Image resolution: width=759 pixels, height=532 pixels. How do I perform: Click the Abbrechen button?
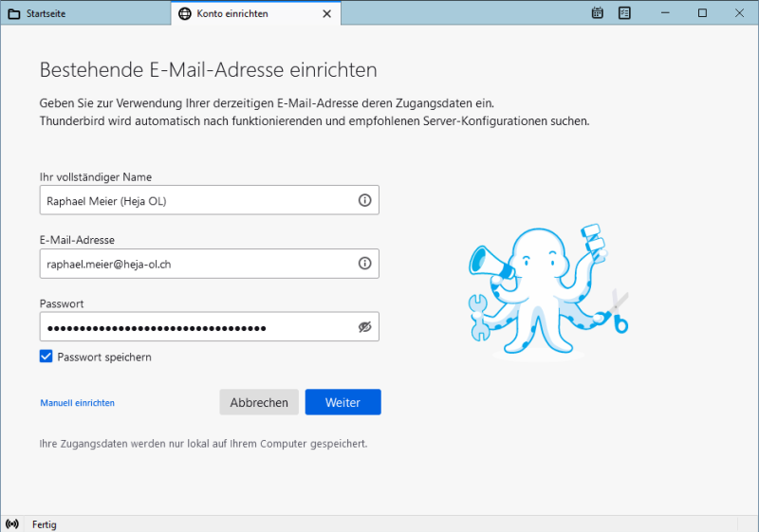pos(259,402)
